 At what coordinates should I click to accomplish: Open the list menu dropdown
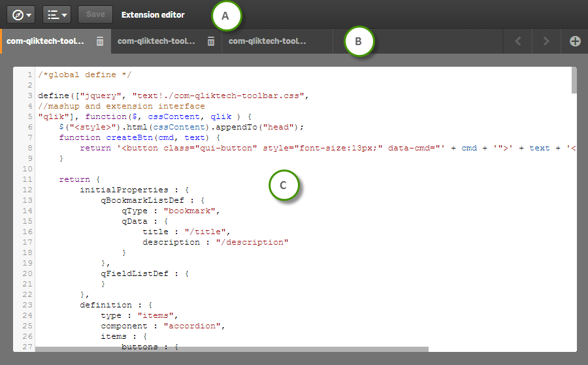coord(57,14)
